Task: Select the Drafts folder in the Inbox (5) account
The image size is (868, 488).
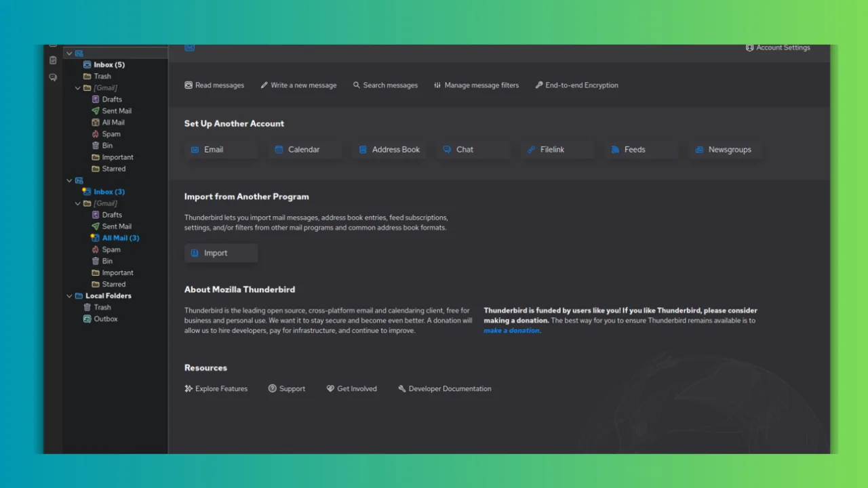Action: click(x=112, y=100)
